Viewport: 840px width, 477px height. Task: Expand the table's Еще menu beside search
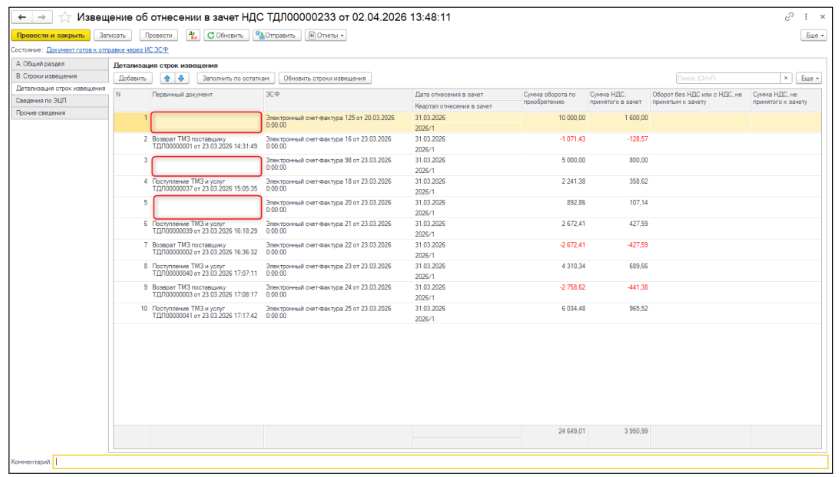[x=808, y=78]
